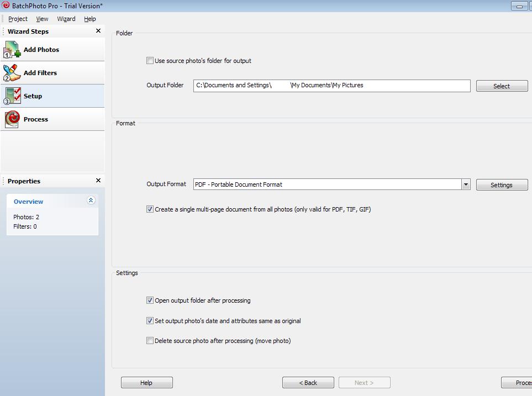Close the Properties panel

click(98, 181)
